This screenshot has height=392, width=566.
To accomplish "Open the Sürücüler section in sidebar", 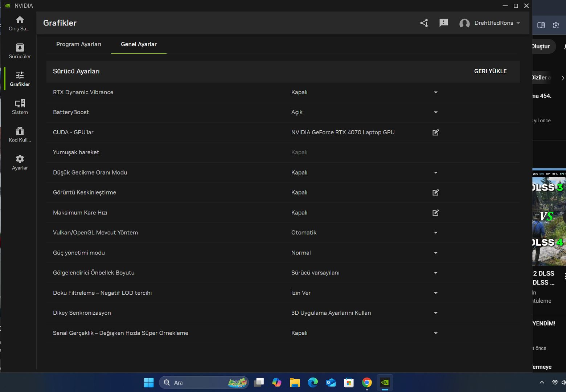I will pyautogui.click(x=20, y=51).
